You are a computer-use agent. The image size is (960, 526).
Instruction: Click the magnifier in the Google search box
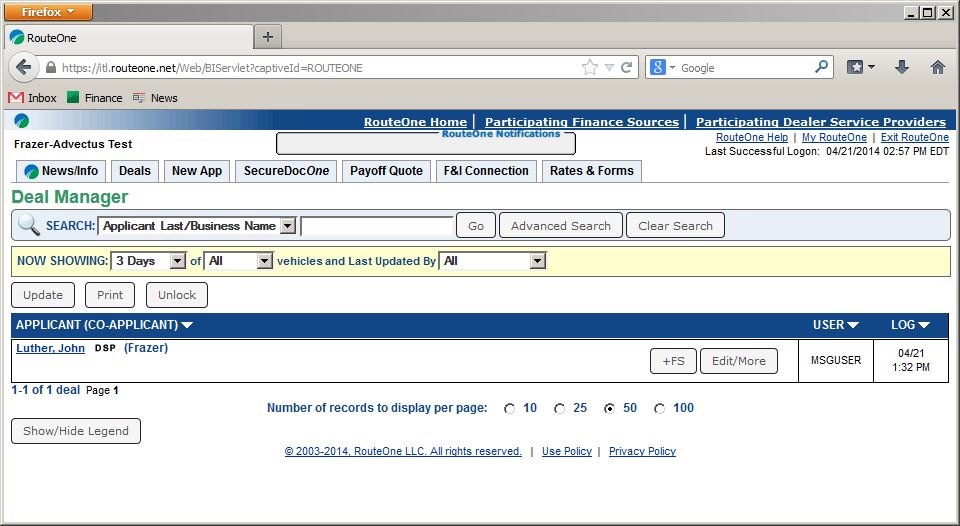pyautogui.click(x=822, y=67)
